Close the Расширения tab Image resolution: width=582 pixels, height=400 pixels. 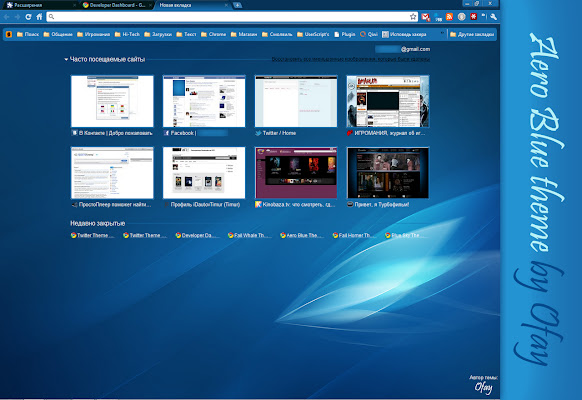74,5
